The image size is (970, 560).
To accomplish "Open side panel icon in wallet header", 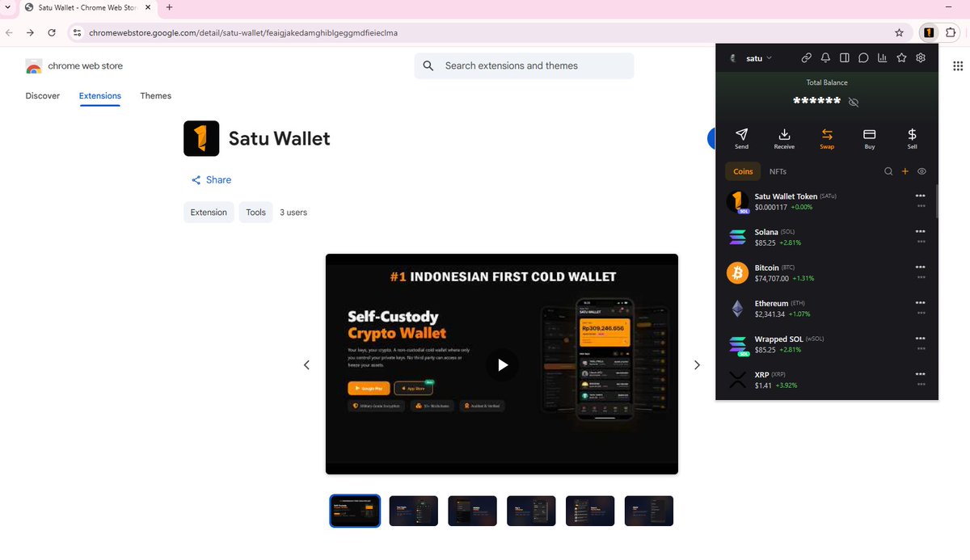I will coord(845,58).
